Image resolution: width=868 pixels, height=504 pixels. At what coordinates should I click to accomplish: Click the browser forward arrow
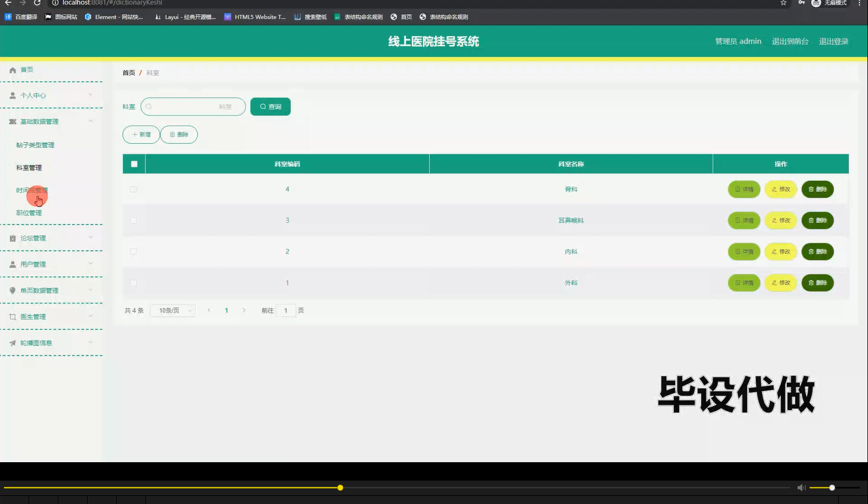tap(22, 3)
